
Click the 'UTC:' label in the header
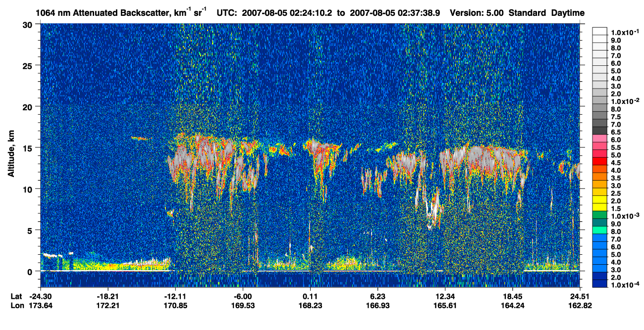pyautogui.click(x=227, y=12)
